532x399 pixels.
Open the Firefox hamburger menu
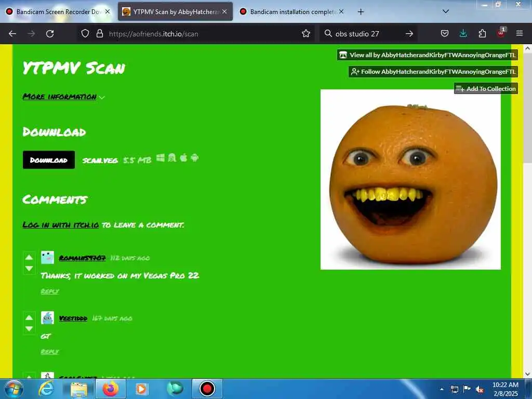click(520, 34)
